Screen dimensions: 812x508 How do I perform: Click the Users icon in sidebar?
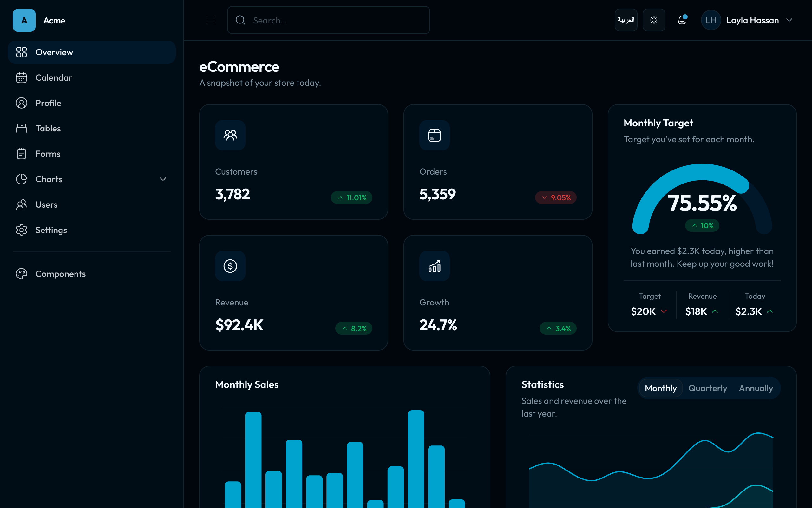click(22, 204)
